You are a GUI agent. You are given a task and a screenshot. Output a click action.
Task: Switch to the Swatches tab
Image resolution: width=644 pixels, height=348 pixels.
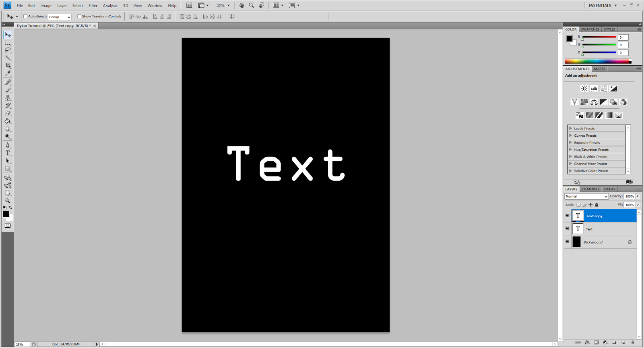tap(590, 29)
